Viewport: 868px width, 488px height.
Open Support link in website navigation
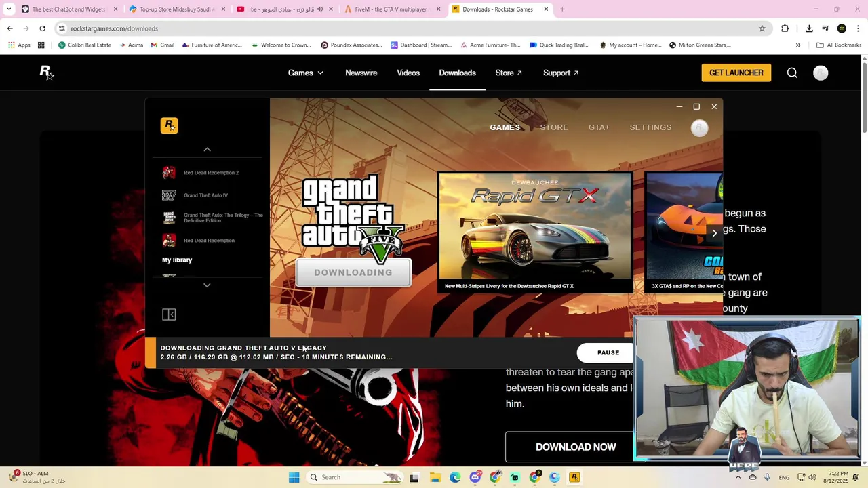[560, 73]
